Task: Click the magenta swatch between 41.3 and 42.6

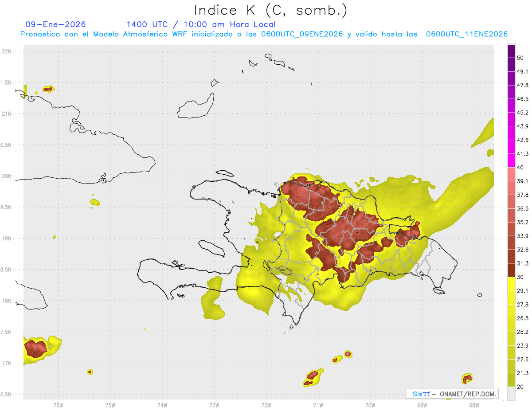Action: coord(511,147)
